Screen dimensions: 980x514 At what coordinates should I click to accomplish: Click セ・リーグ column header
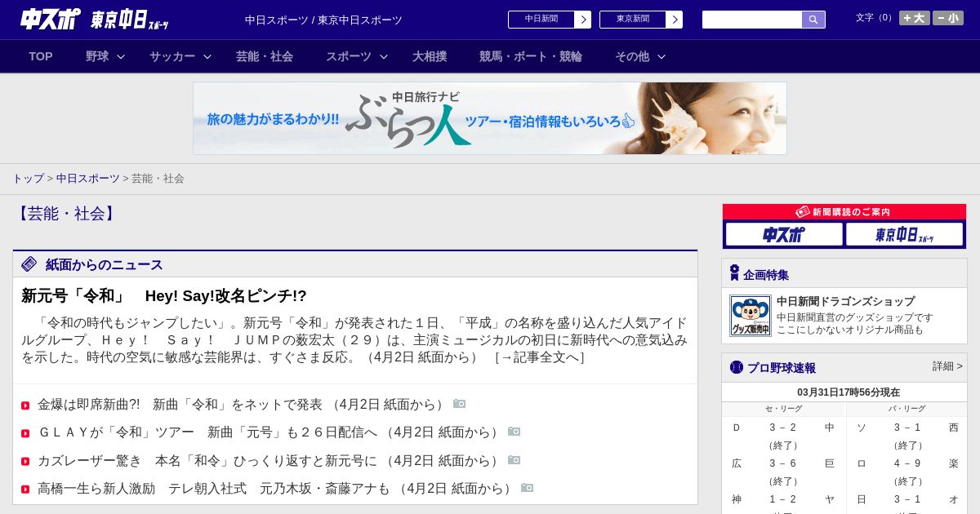click(x=783, y=409)
